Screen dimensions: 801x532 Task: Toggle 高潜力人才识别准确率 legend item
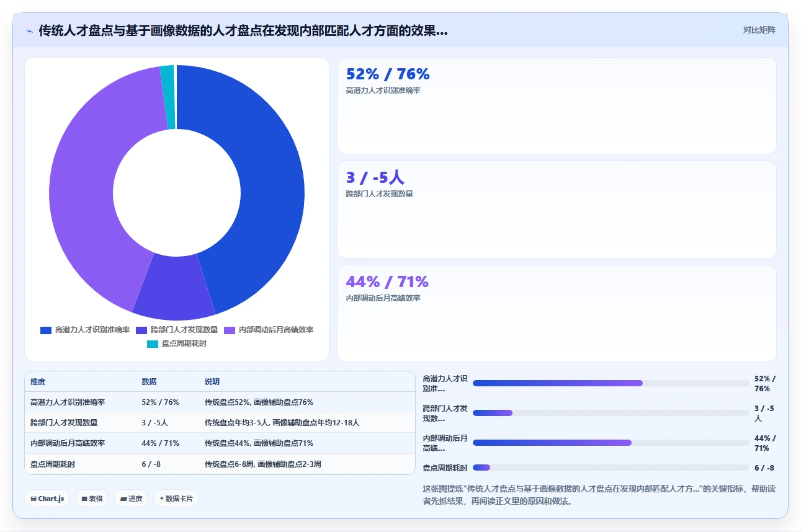point(85,330)
